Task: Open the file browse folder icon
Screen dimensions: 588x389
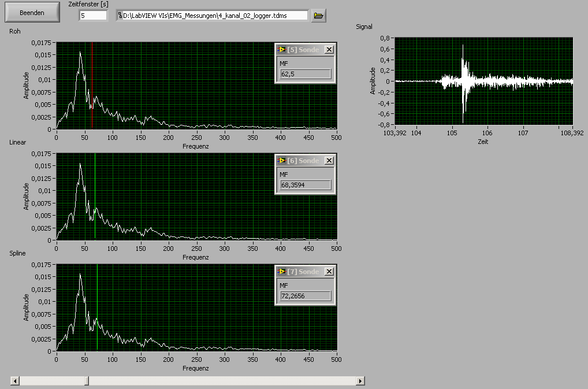Action: tap(318, 16)
